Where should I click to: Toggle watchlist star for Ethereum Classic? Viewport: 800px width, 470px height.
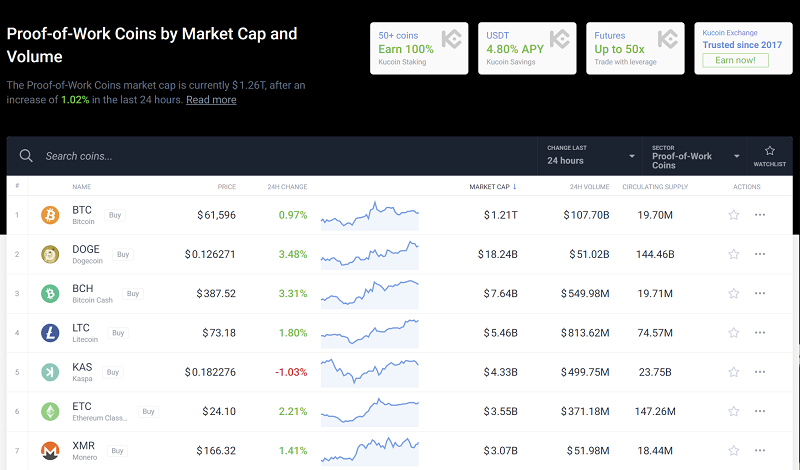(x=733, y=411)
